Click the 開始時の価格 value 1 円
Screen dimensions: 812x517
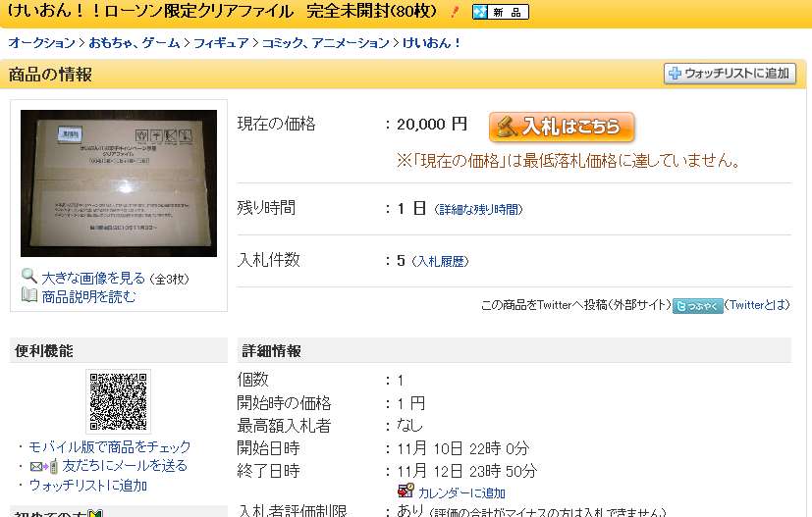click(x=411, y=403)
